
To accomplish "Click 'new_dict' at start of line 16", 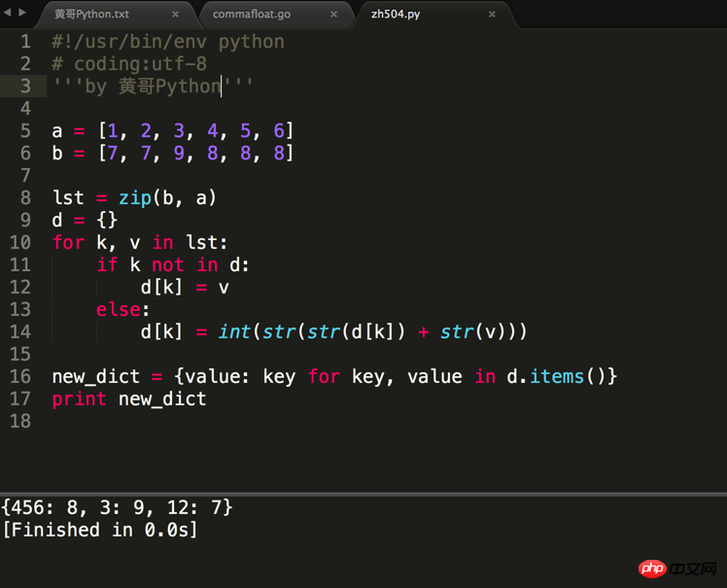I will pyautogui.click(x=95, y=376).
